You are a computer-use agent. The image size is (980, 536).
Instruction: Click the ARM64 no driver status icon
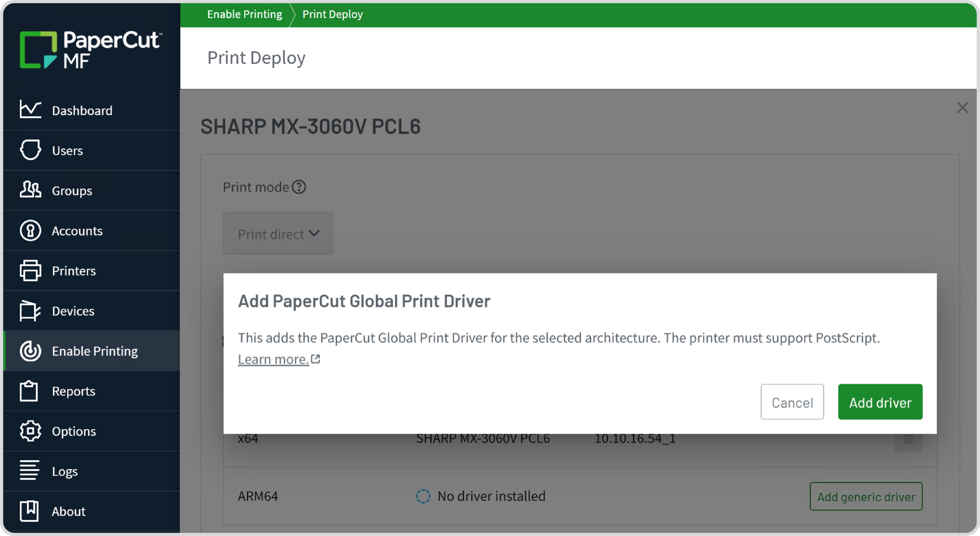click(x=423, y=496)
